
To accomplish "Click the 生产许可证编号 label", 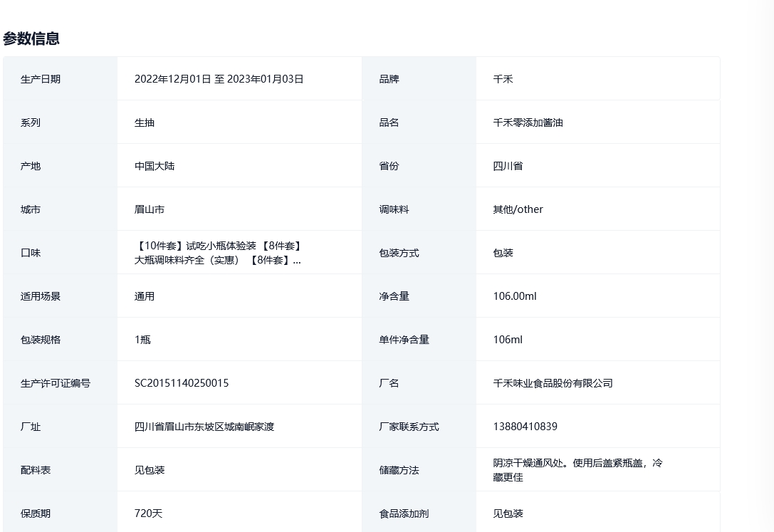I will point(56,383).
